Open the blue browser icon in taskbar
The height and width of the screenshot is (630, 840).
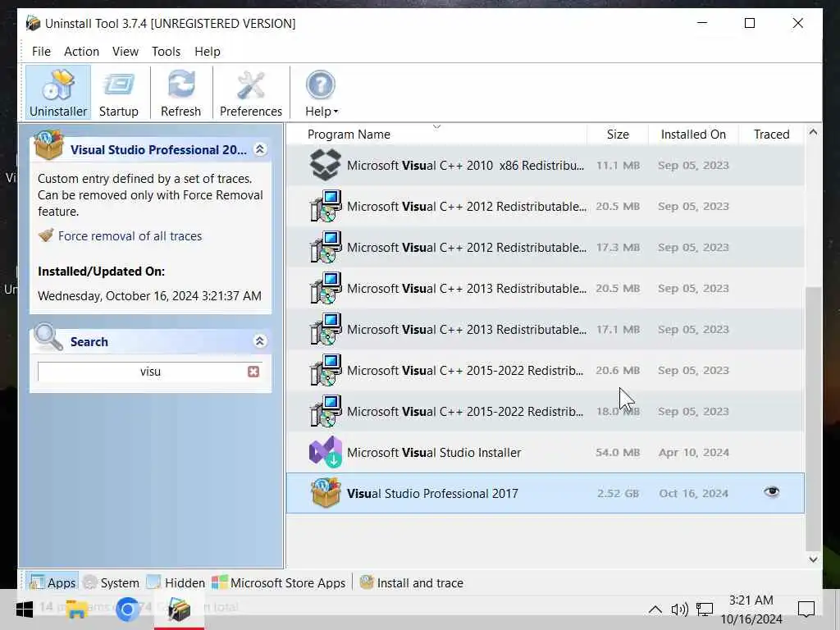click(x=127, y=609)
